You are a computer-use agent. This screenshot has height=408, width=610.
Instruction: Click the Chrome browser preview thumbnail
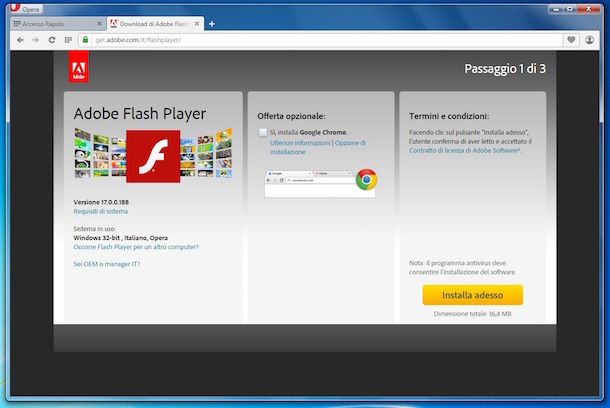[320, 184]
